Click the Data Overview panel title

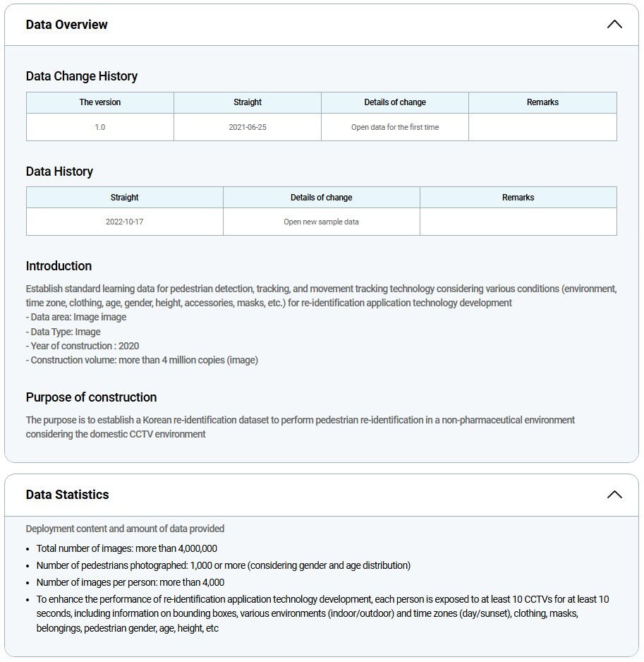point(67,25)
